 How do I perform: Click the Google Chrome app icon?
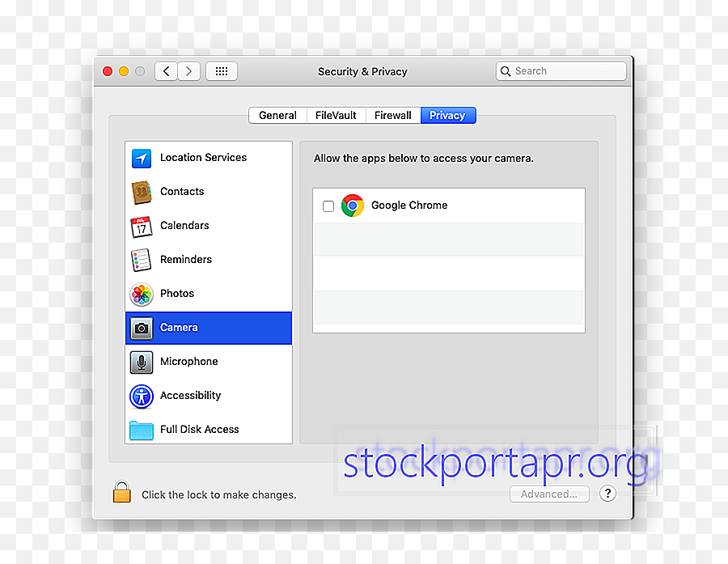pos(353,206)
